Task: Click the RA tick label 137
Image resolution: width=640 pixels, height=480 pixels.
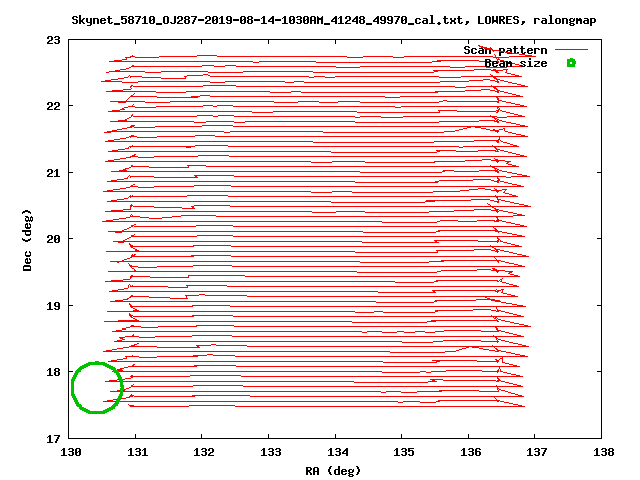Action: point(537,452)
